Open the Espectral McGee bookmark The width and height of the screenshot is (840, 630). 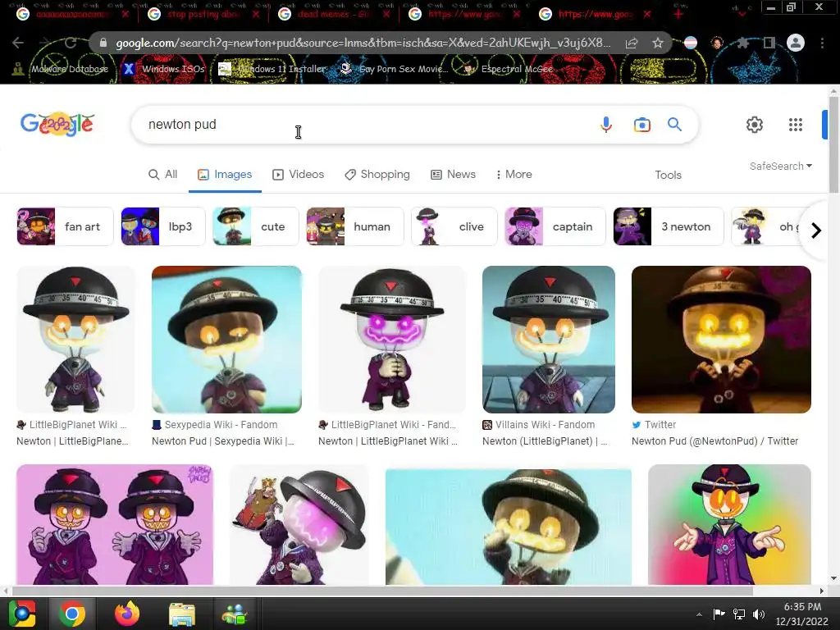pos(509,69)
